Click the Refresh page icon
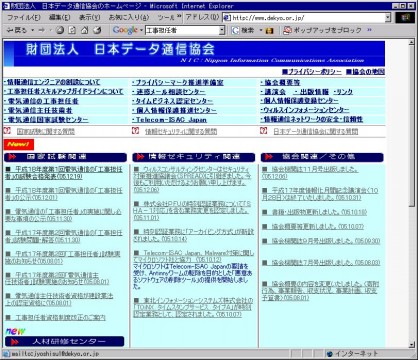 pyautogui.click(x=72, y=30)
